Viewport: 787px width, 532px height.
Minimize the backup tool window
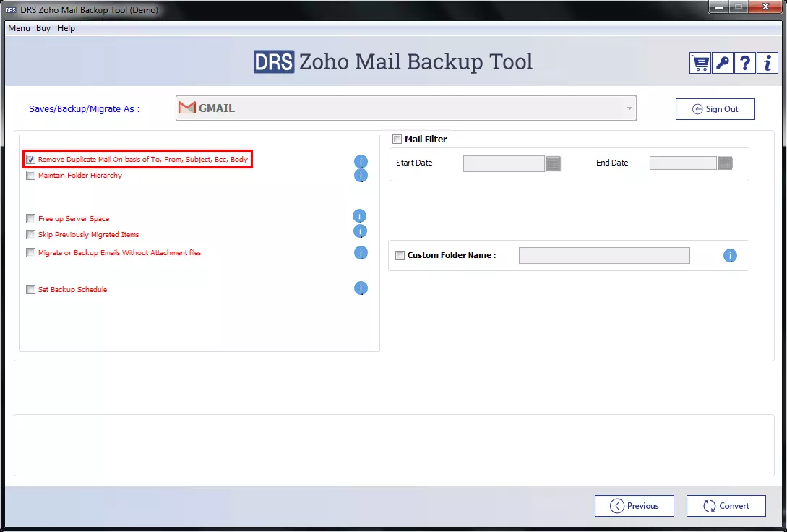(719, 7)
